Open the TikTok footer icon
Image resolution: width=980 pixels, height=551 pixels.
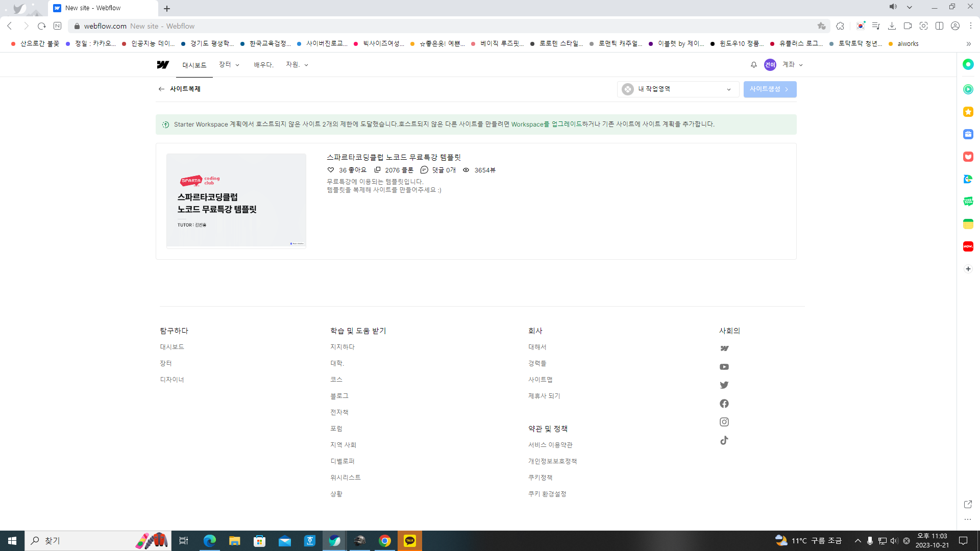tap(724, 440)
